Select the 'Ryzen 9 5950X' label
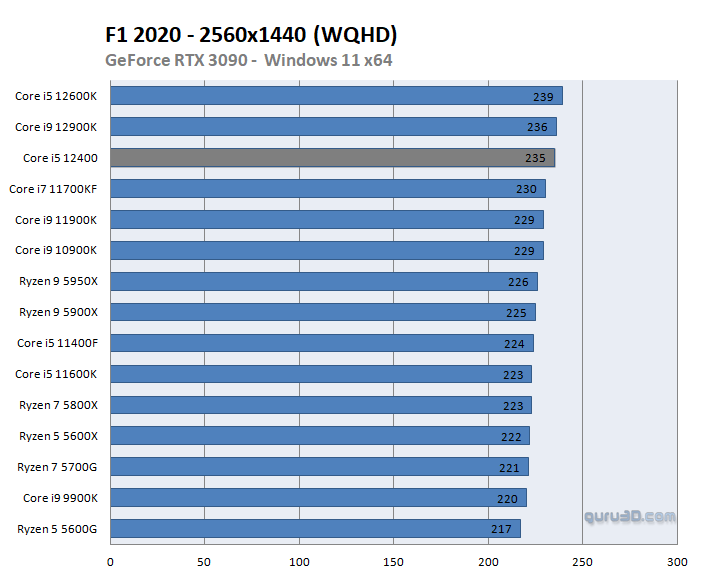 [x=58, y=281]
